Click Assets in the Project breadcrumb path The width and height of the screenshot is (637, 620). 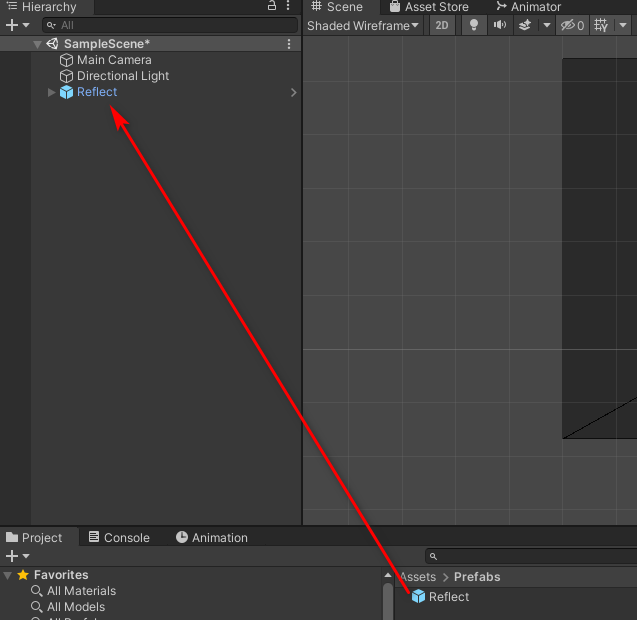click(418, 577)
